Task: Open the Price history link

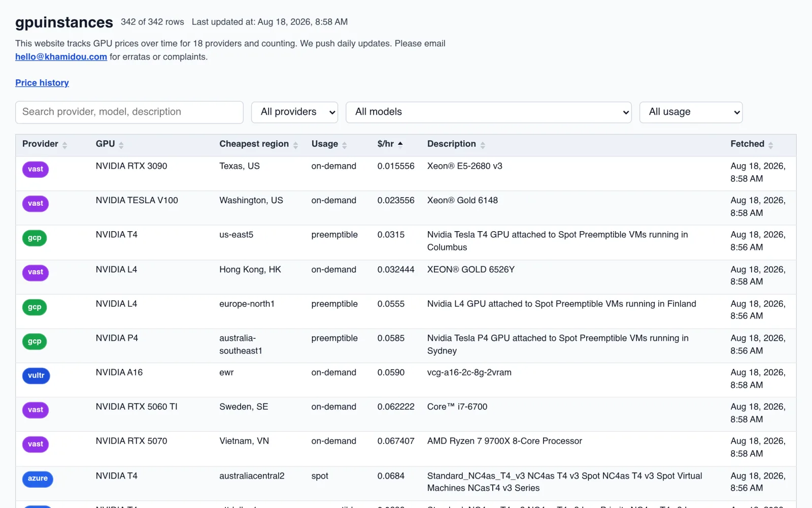Action: point(42,83)
